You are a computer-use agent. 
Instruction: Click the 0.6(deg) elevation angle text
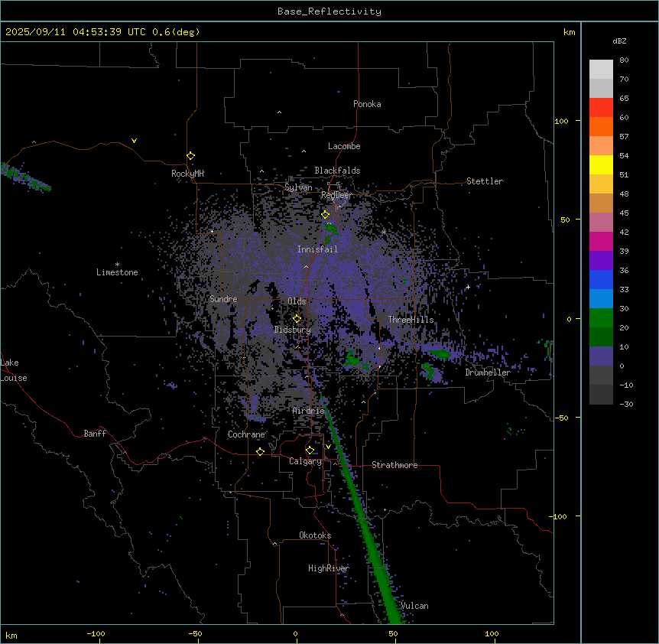click(x=176, y=32)
